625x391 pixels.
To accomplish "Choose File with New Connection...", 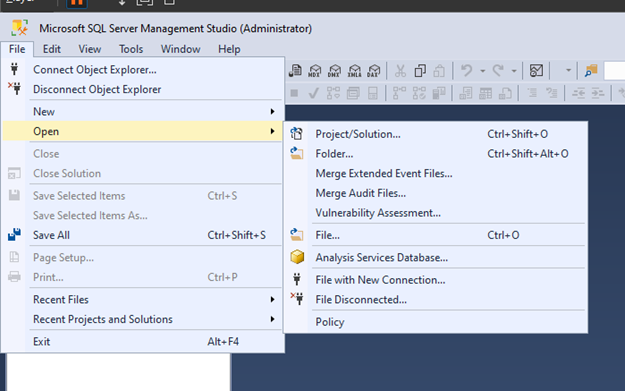I will (435, 280).
